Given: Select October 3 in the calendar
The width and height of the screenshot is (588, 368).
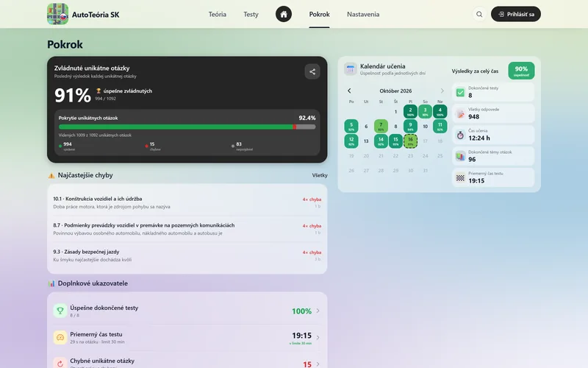Looking at the screenshot, I should (x=425, y=112).
